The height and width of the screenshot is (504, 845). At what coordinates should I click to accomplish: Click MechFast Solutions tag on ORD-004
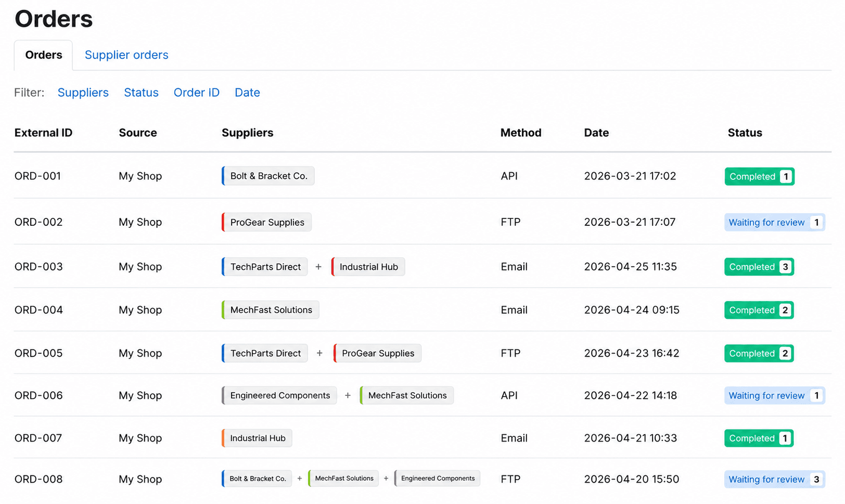(270, 310)
